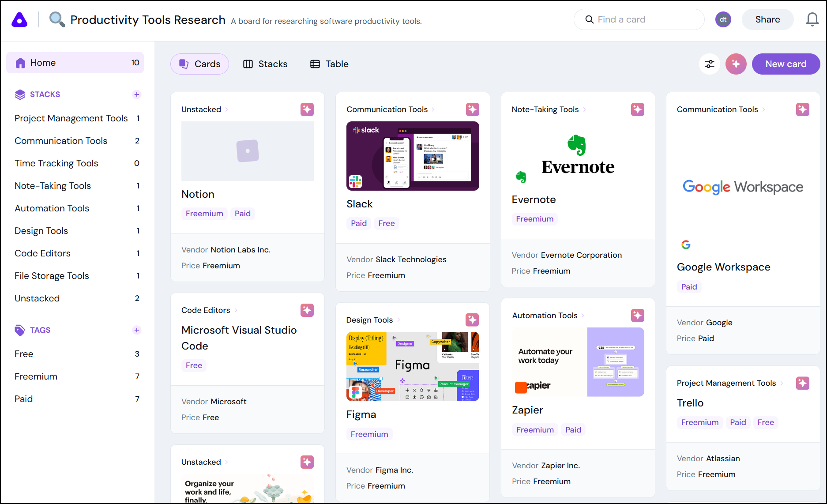Open notifications bell icon
The image size is (827, 504).
[812, 19]
